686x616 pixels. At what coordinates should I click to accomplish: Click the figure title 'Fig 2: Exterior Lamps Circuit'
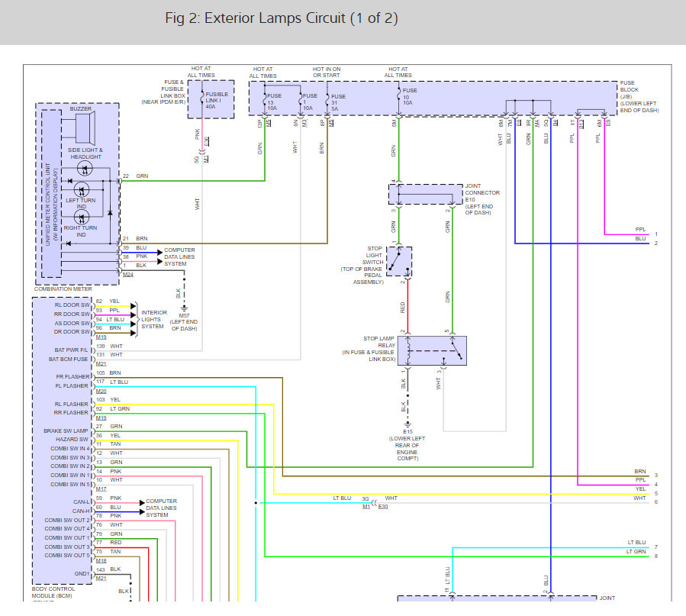pos(282,18)
